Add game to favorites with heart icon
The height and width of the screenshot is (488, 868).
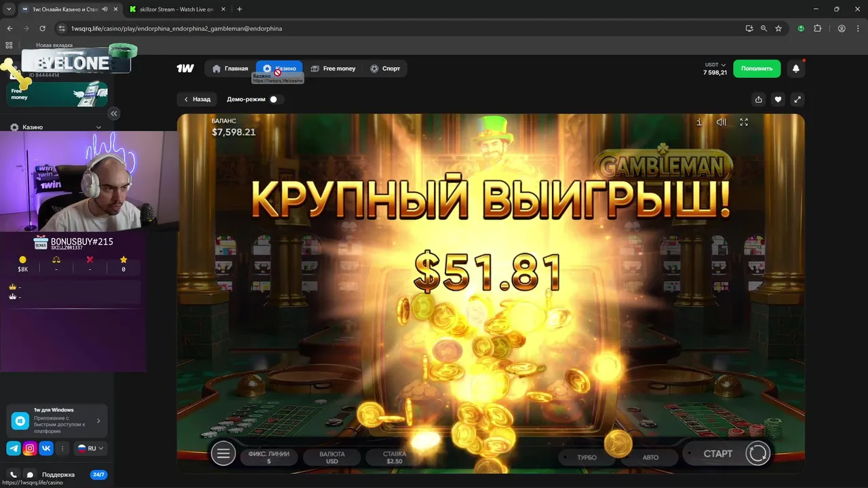[778, 100]
